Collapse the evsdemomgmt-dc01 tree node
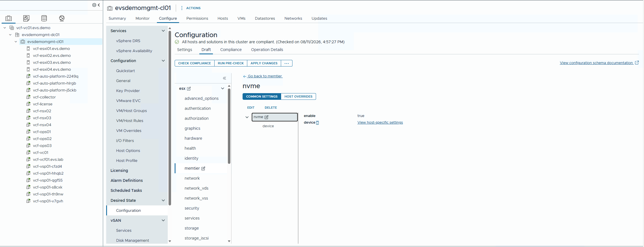644x247 pixels. point(10,35)
